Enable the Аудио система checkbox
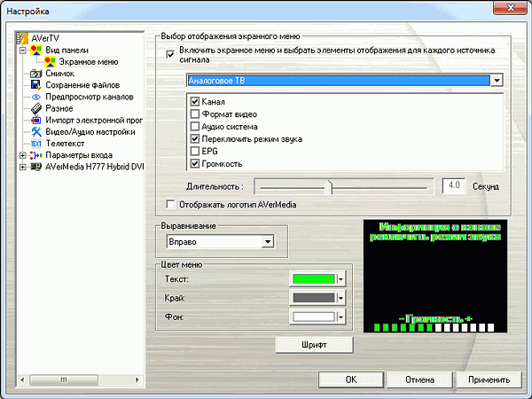This screenshot has width=532, height=399. (195, 127)
